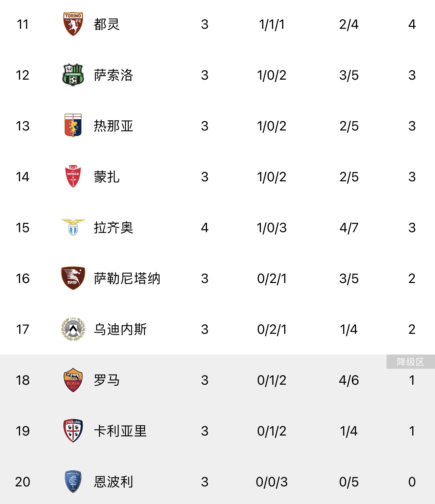The width and height of the screenshot is (435, 504).
Task: Tap the AS Roma wolf crest
Action: click(x=73, y=380)
